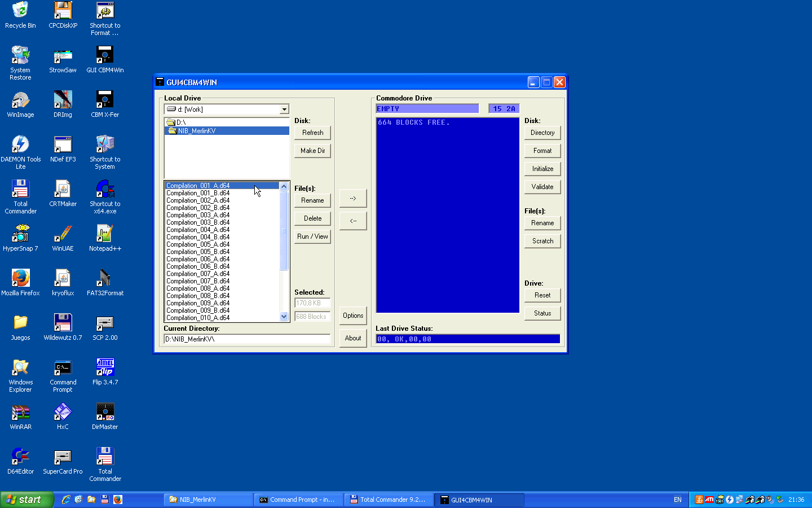Click file list scrollbar down arrow
812x508 pixels.
click(x=284, y=317)
